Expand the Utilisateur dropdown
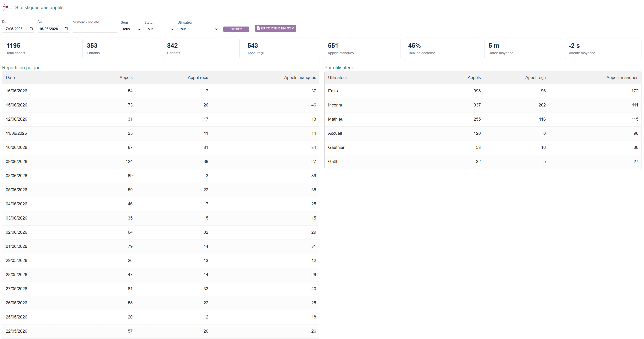This screenshot has width=644, height=339. (x=198, y=29)
